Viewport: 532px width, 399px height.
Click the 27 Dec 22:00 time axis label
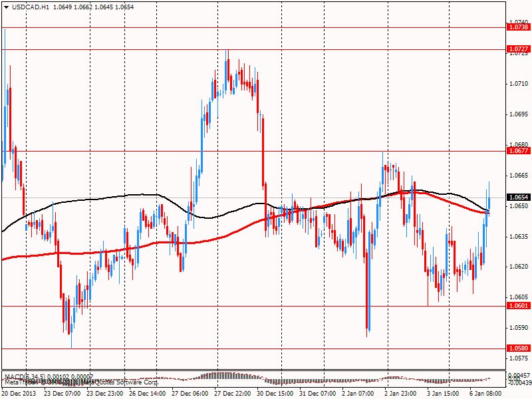coord(232,393)
